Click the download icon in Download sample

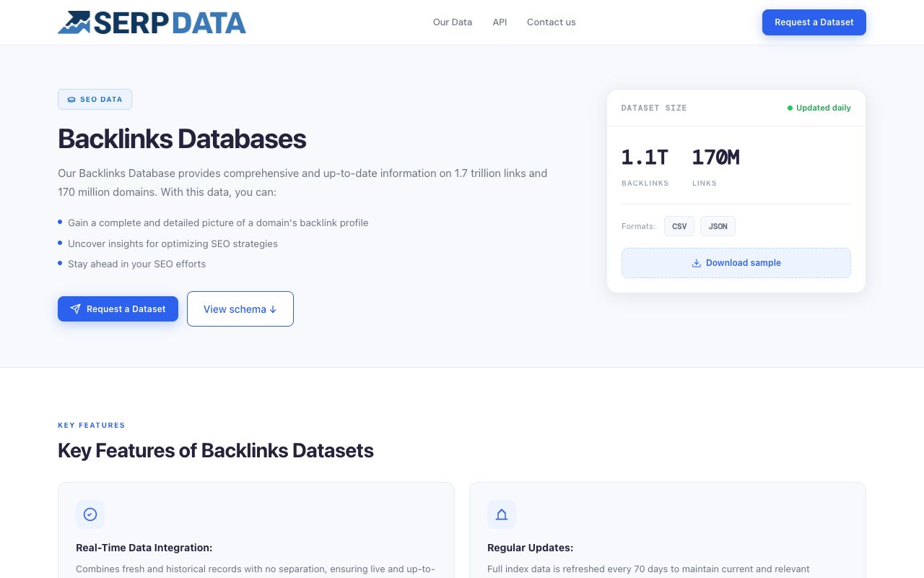click(697, 263)
